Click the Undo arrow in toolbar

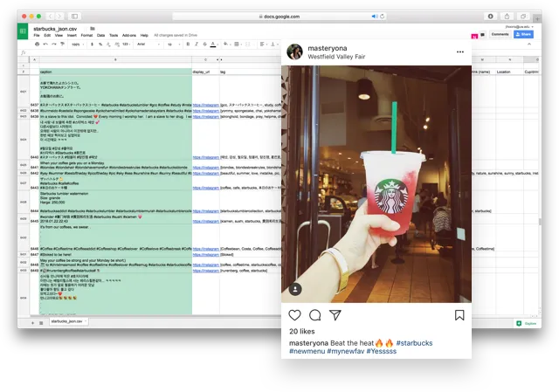pos(45,45)
